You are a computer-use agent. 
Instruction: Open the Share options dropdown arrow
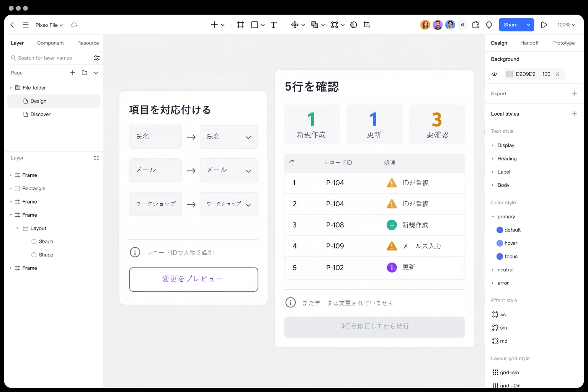[x=528, y=25]
